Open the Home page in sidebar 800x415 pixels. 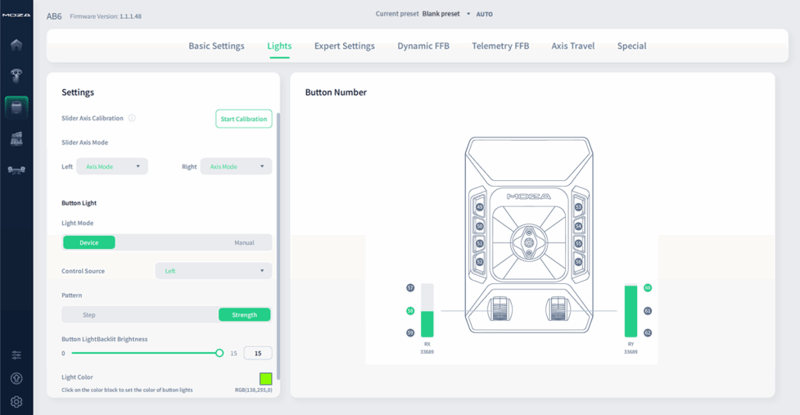16,45
